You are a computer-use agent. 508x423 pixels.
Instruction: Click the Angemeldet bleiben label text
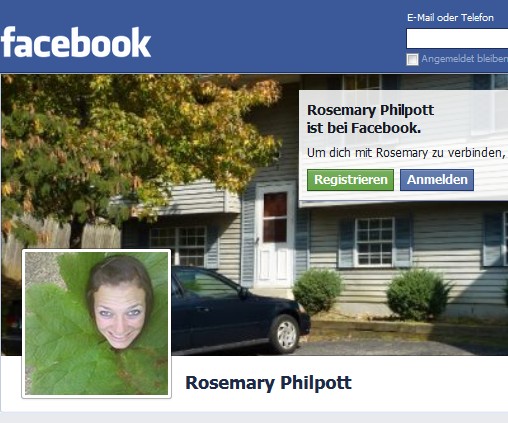[x=464, y=59]
